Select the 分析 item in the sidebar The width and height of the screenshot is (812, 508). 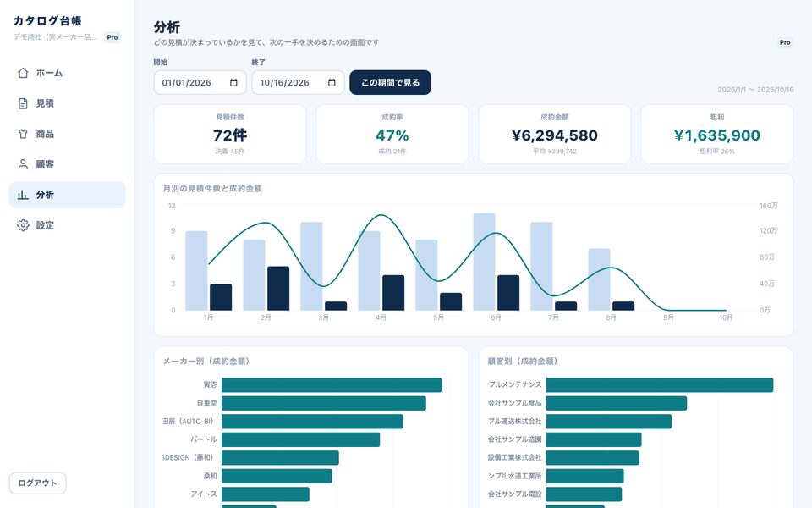68,195
